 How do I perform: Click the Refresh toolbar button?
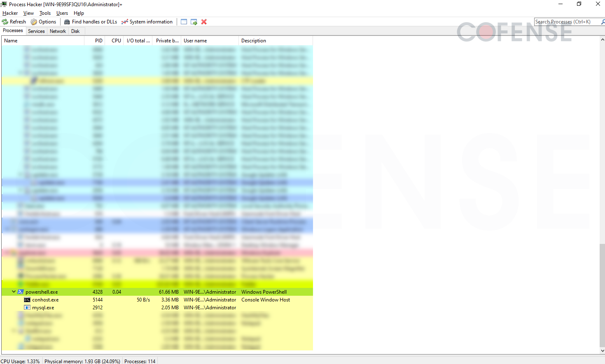(14, 22)
